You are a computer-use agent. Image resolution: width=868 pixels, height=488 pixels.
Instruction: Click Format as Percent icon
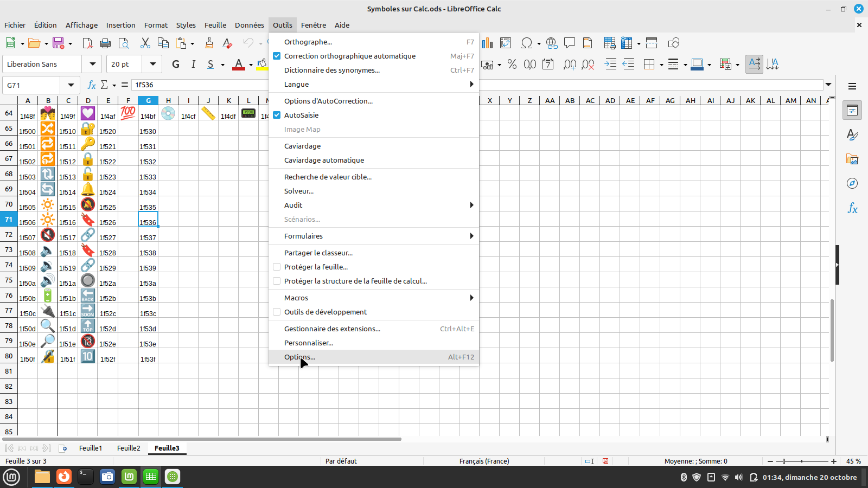(512, 64)
